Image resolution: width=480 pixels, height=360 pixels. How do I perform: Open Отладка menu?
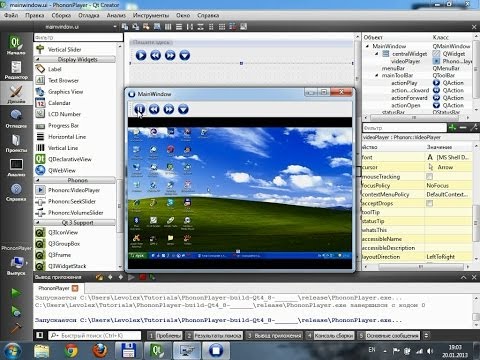[x=89, y=15]
